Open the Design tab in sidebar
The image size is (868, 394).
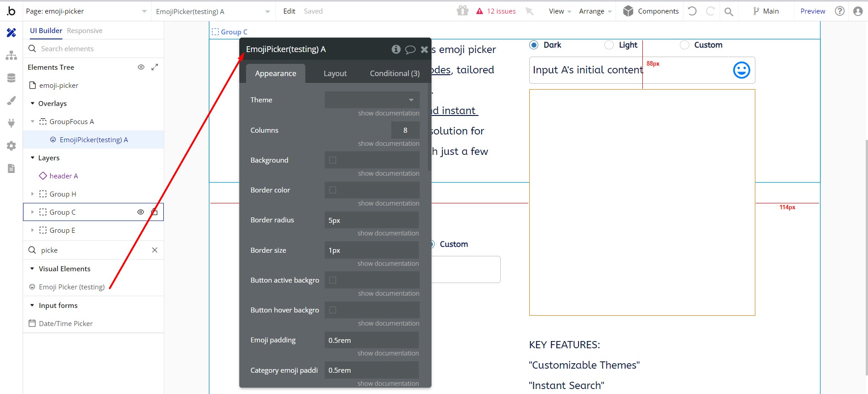[x=11, y=33]
